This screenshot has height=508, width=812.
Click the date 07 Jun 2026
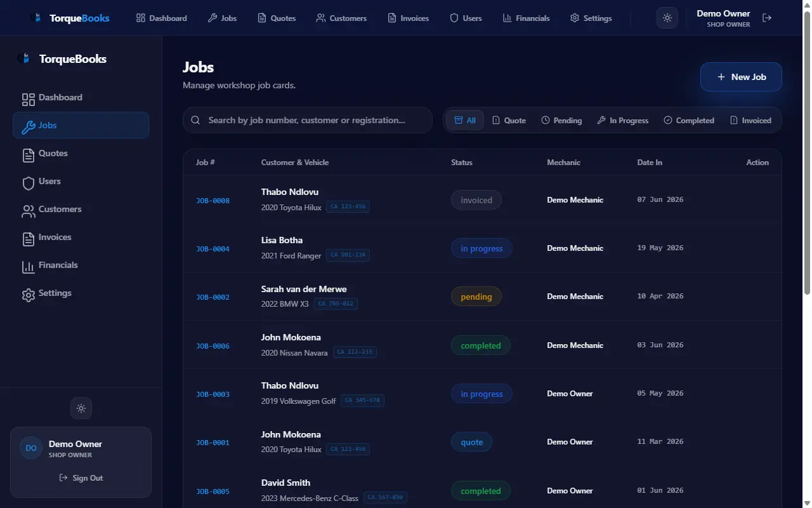(660, 199)
